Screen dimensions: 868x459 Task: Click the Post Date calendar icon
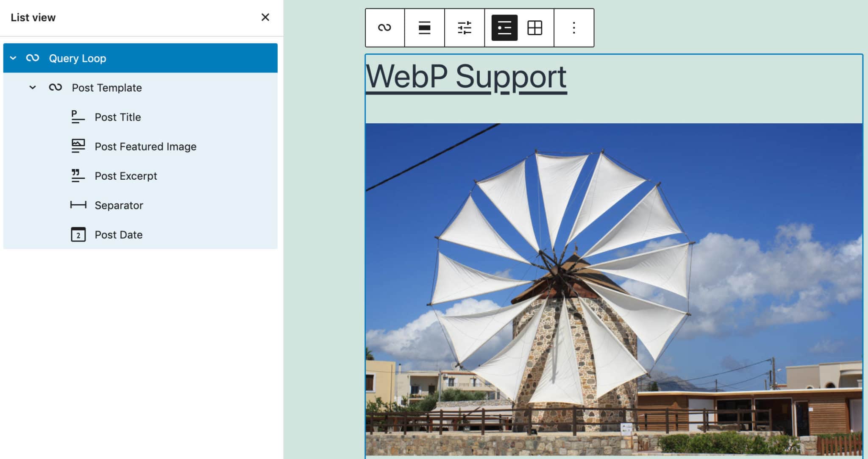pyautogui.click(x=78, y=234)
